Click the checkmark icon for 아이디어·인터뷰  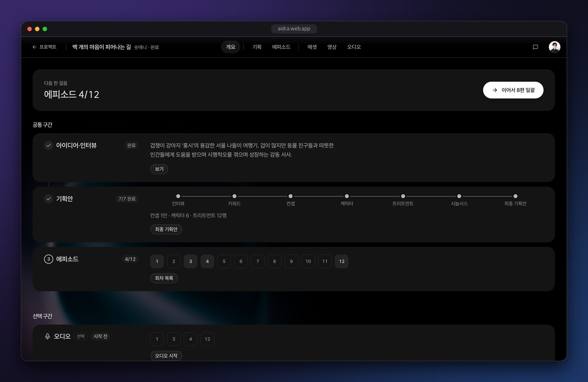click(x=49, y=145)
